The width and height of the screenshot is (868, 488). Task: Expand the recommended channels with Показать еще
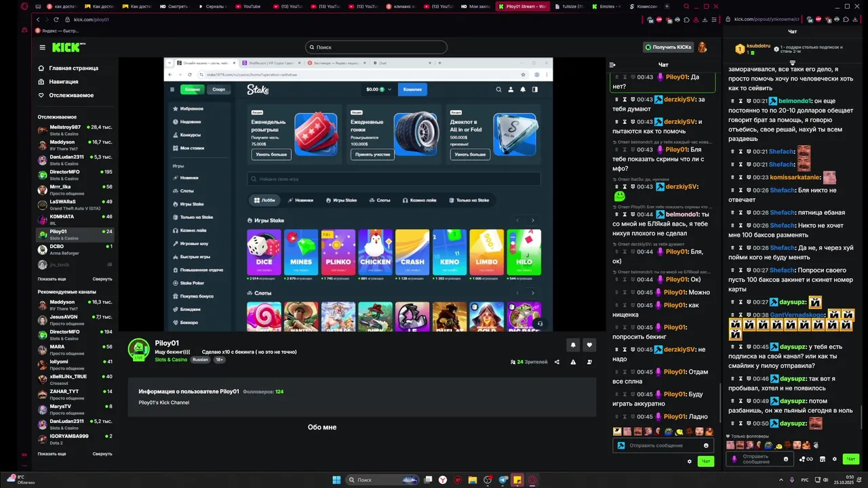(52, 453)
